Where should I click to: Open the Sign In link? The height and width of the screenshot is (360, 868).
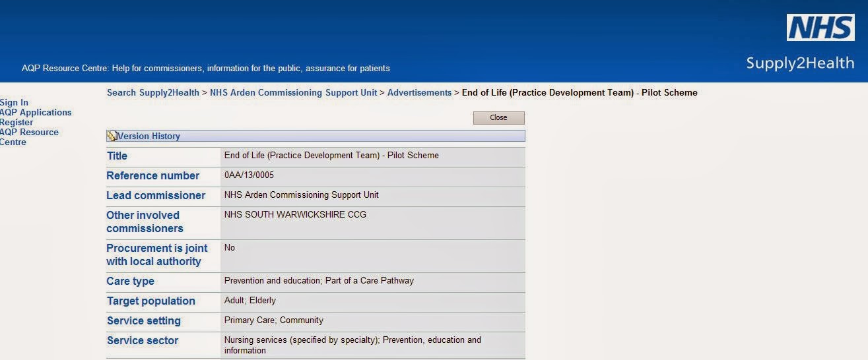[x=14, y=102]
